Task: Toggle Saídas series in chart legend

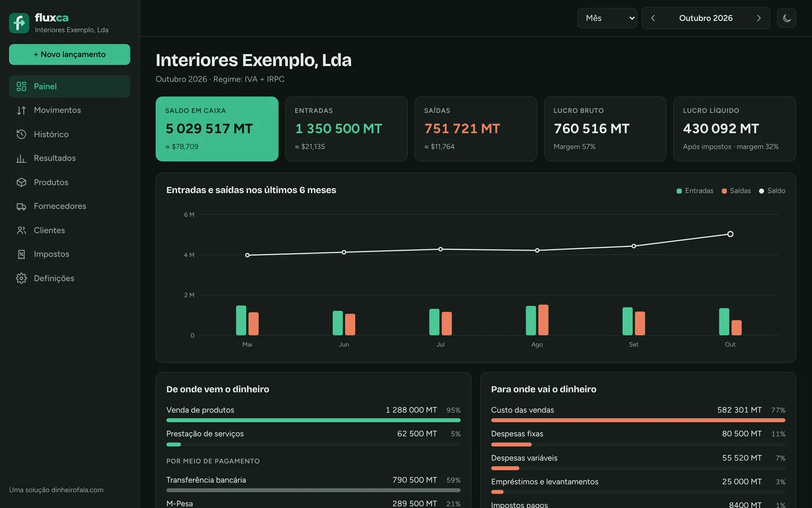Action: click(736, 191)
